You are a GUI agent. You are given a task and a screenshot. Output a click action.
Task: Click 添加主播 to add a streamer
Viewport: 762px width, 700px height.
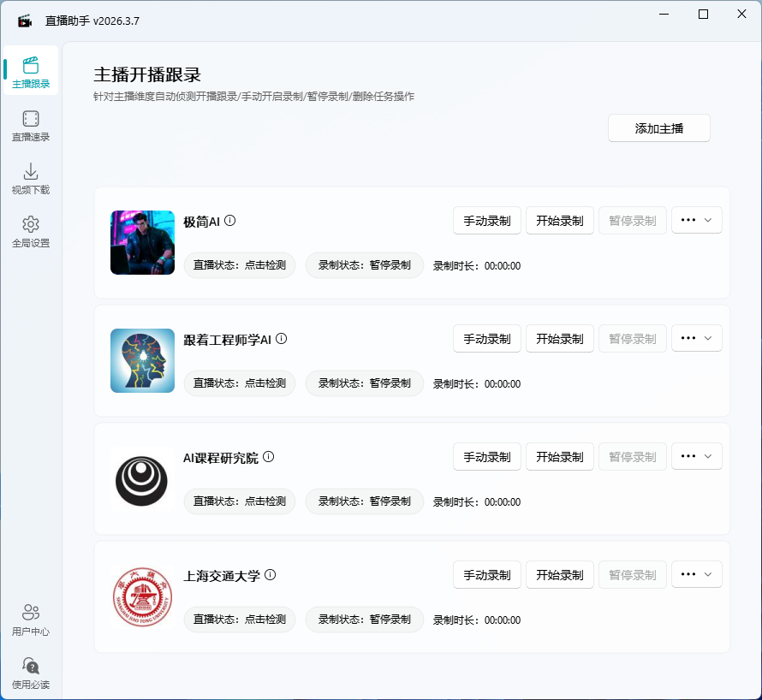coord(658,128)
